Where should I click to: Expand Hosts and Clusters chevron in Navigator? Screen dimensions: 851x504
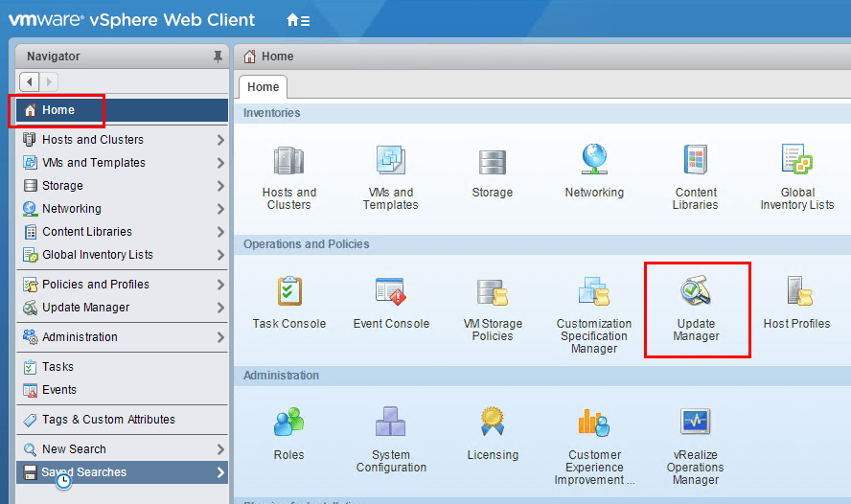click(220, 140)
